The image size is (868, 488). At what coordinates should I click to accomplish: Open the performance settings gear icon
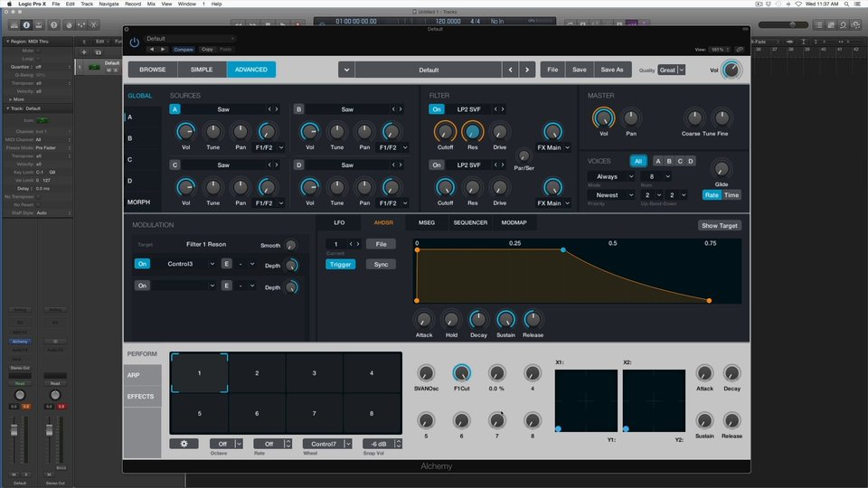point(184,444)
